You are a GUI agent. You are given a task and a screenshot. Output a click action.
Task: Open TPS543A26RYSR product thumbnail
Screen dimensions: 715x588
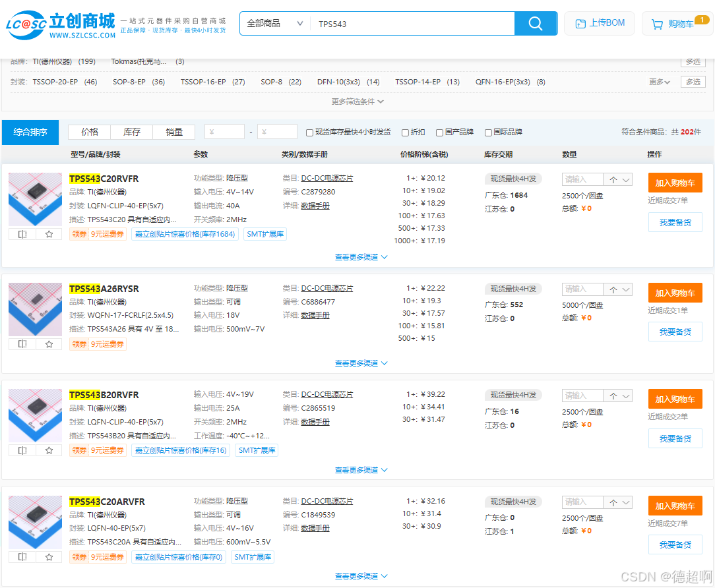click(x=35, y=310)
